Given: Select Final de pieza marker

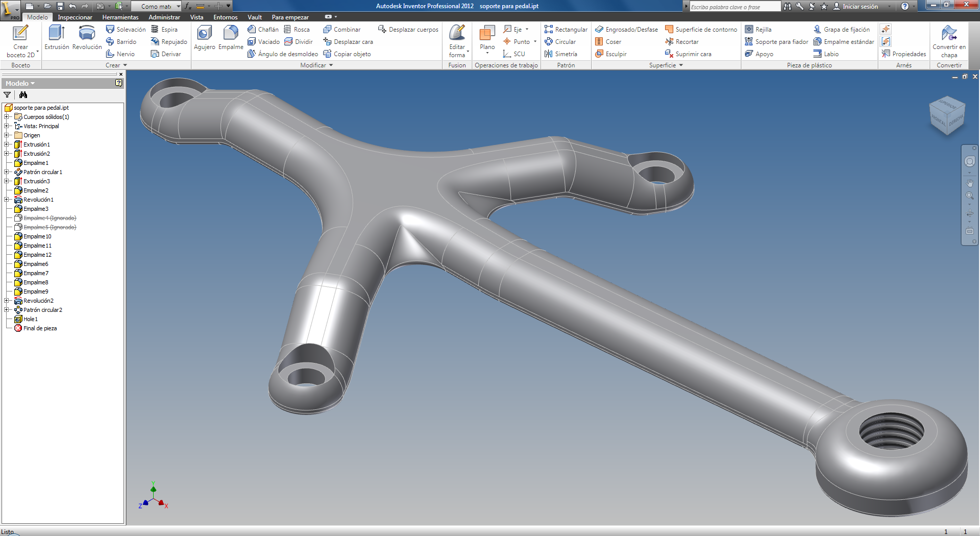Looking at the screenshot, I should [x=39, y=328].
